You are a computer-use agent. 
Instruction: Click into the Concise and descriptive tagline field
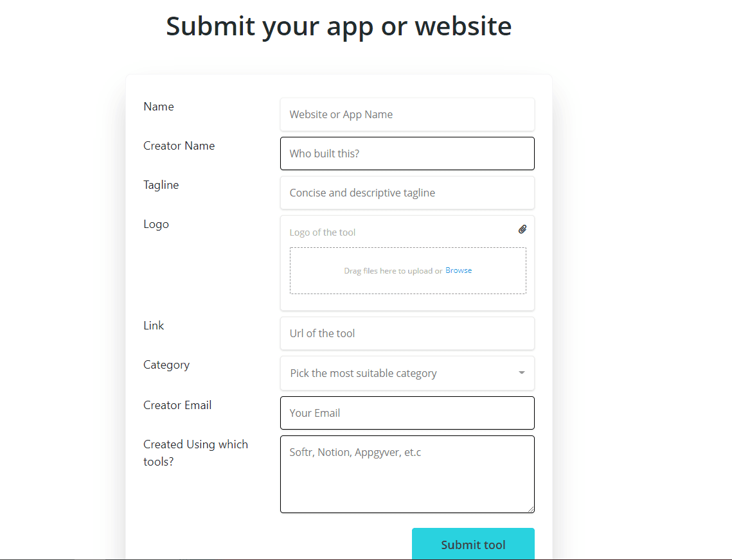click(407, 193)
